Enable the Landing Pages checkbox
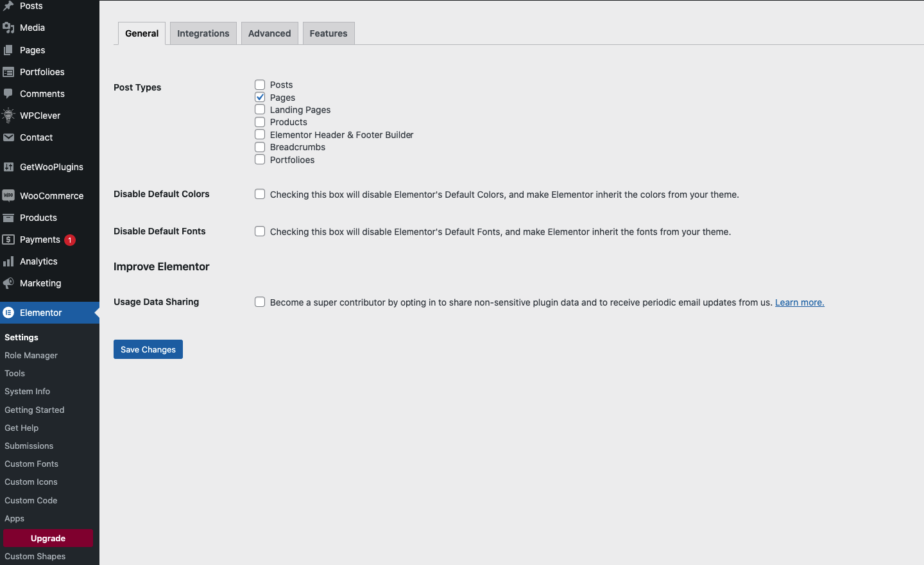924x565 pixels. point(260,110)
